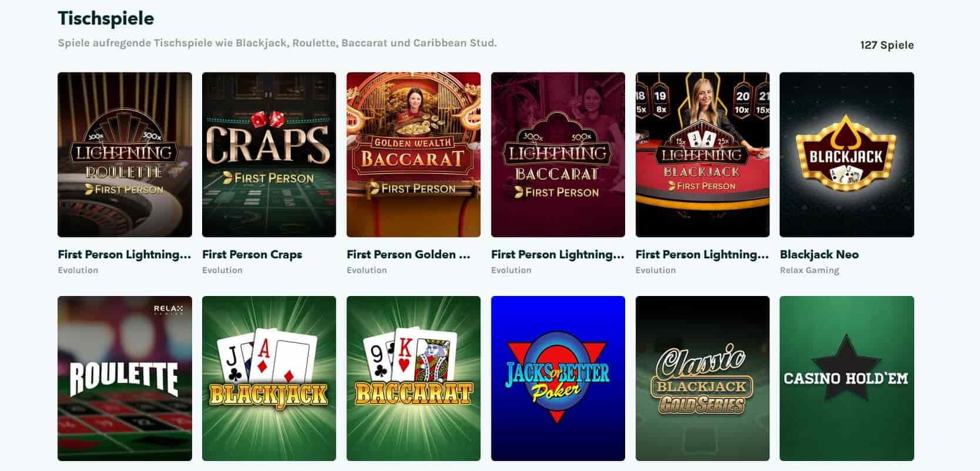Click the 127 Spiele count link
980x471 pixels.
pyautogui.click(x=887, y=45)
